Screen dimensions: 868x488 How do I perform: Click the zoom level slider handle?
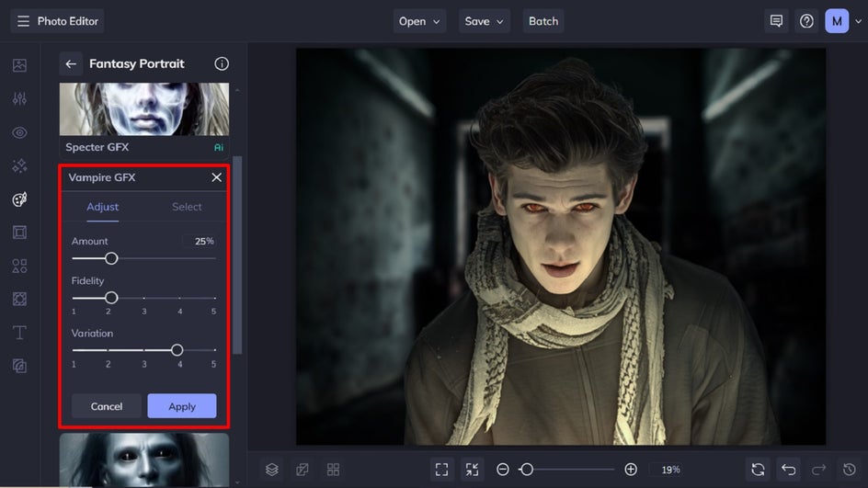point(527,470)
